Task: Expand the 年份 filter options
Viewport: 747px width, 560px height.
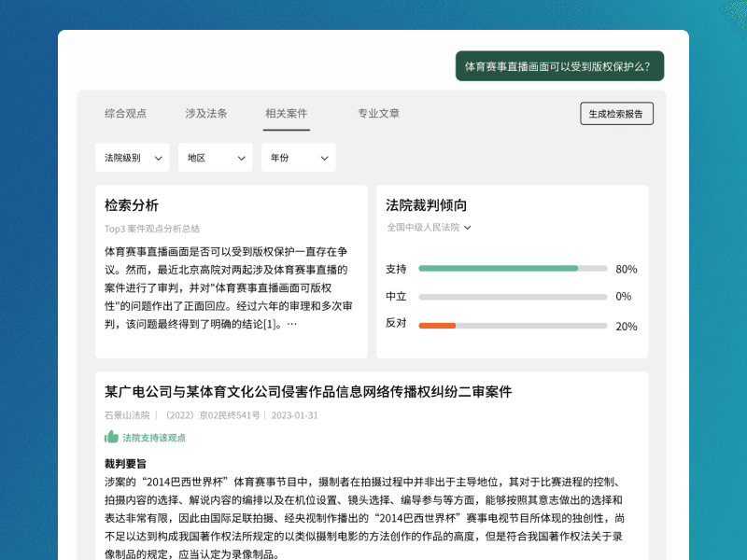Action: click(297, 157)
